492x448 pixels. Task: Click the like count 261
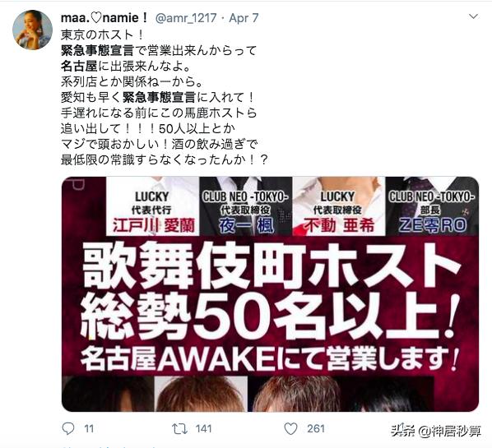pos(316,428)
